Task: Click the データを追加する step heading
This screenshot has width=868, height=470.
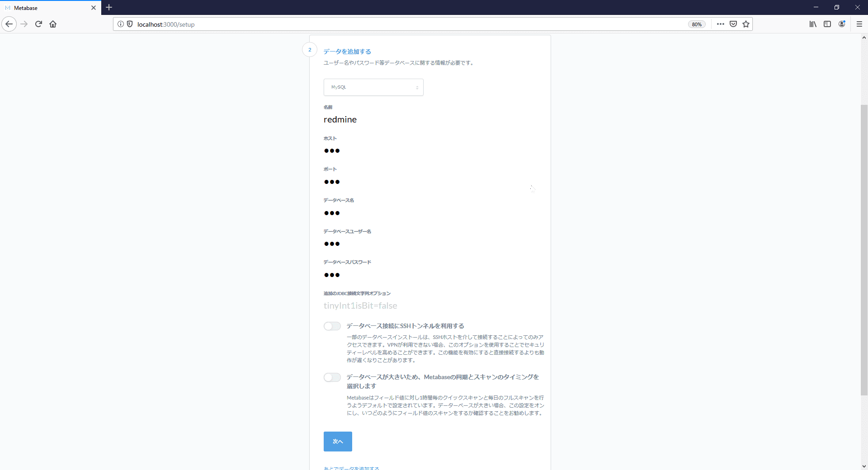Action: pyautogui.click(x=347, y=52)
